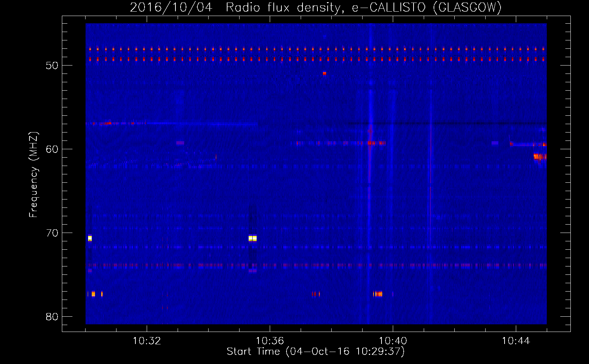Click the "70" frequency tick label
The height and width of the screenshot is (364, 589).
click(52, 233)
